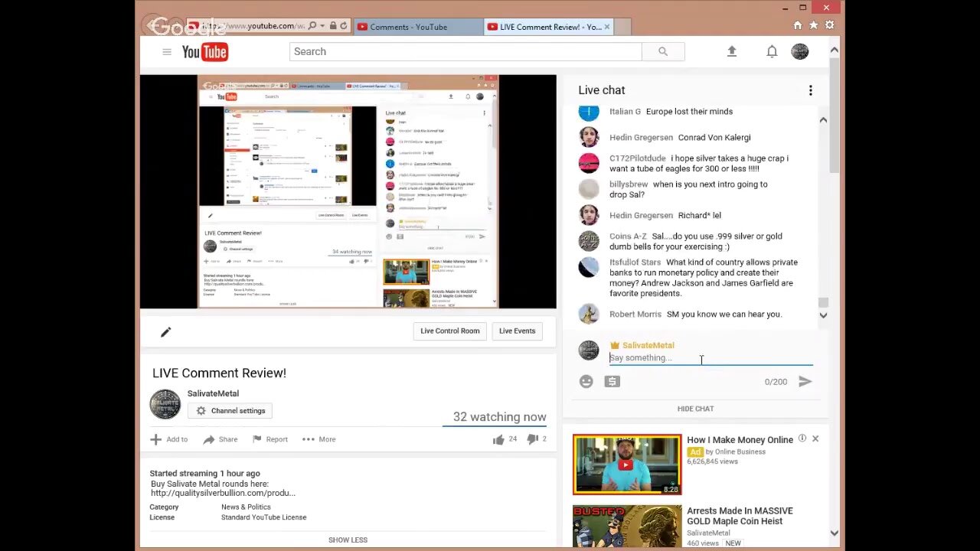
Task: Click the Coins A-Z chat avatar
Action: point(589,241)
